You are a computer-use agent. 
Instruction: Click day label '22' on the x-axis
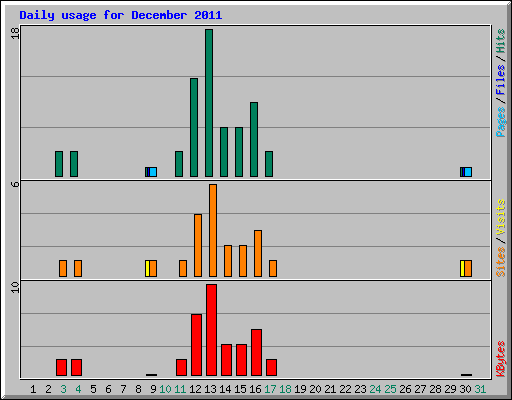pos(345,389)
